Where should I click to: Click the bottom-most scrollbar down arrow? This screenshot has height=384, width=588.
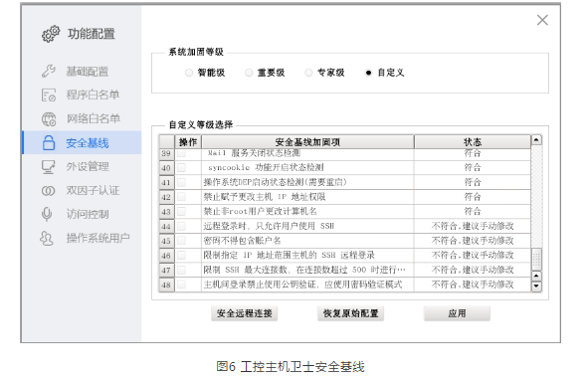click(x=536, y=287)
